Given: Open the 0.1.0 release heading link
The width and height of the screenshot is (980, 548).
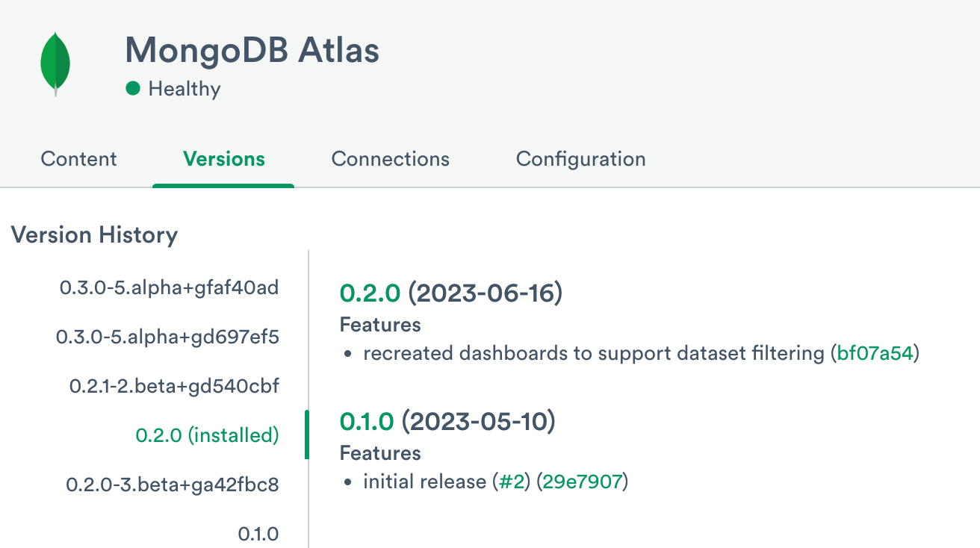Looking at the screenshot, I should pos(367,421).
